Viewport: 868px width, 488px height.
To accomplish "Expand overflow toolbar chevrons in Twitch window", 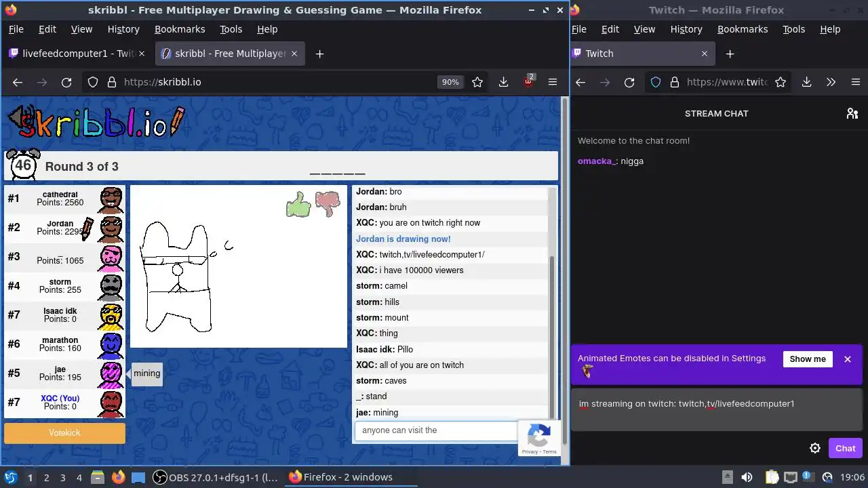I will pyautogui.click(x=831, y=82).
